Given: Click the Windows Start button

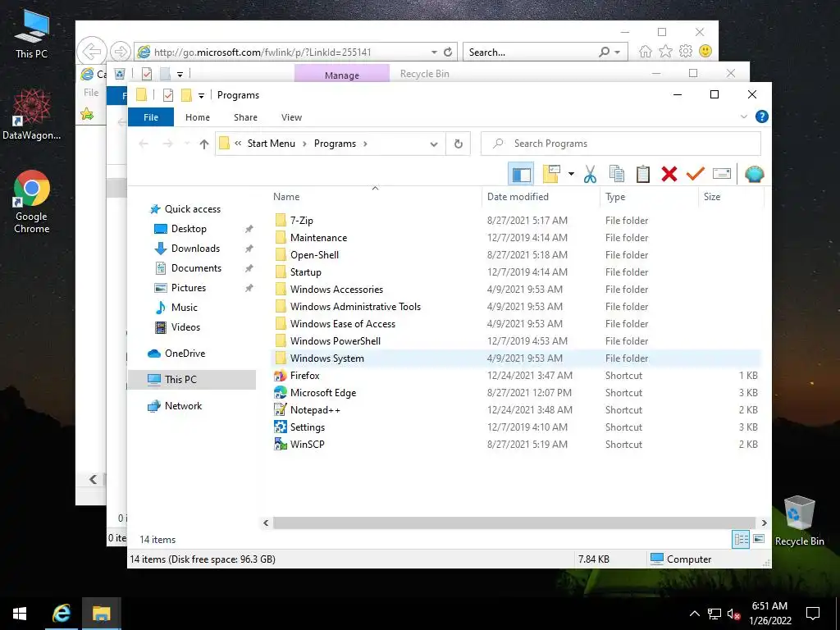Looking at the screenshot, I should 20,614.
